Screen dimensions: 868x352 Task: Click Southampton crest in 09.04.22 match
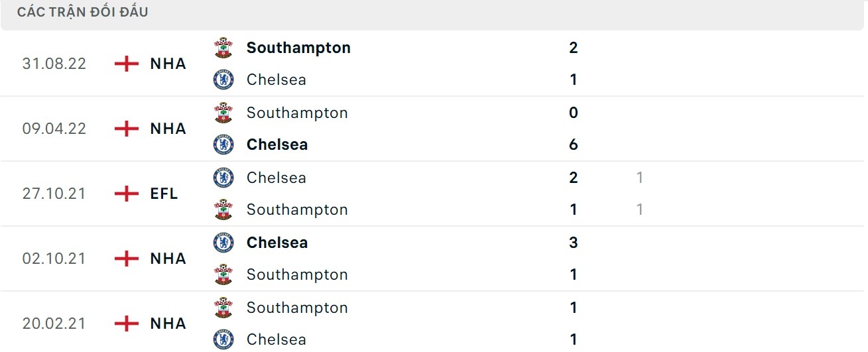tap(223, 113)
